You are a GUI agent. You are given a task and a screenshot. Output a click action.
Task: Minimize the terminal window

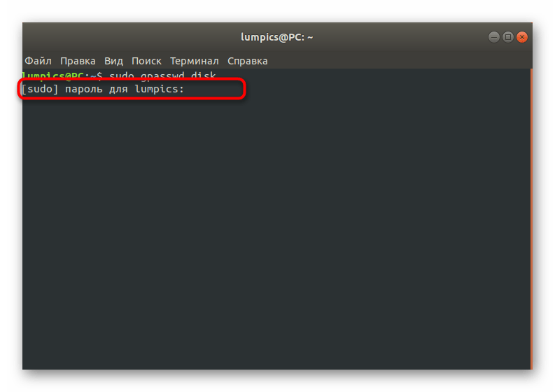click(x=494, y=37)
